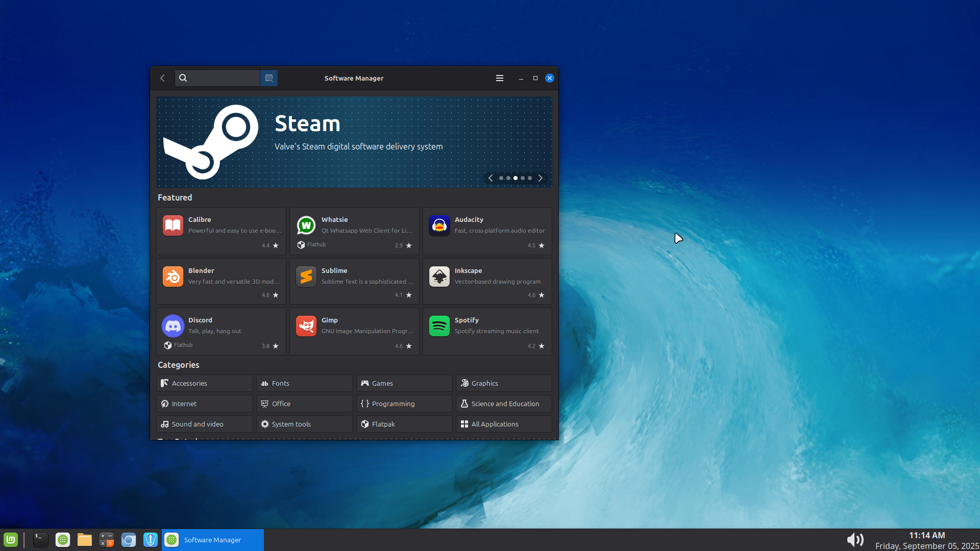Viewport: 980px width, 551px height.
Task: Toggle search in descriptions button
Action: [269, 78]
